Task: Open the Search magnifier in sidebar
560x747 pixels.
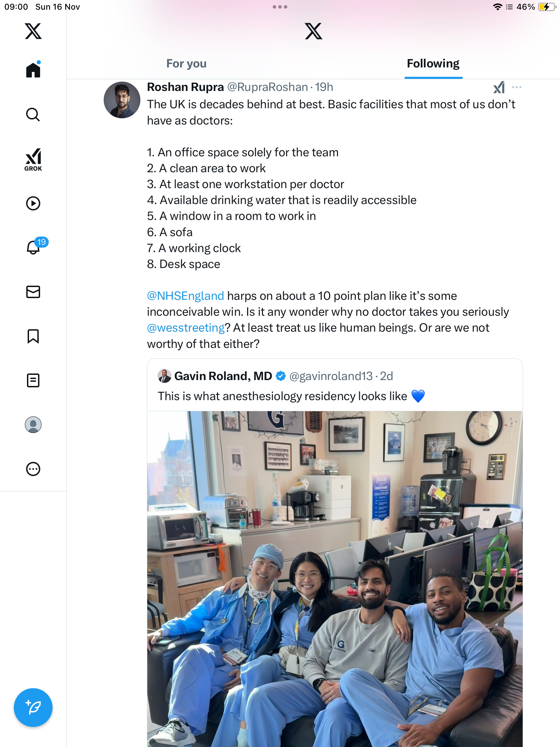Action: [33, 114]
